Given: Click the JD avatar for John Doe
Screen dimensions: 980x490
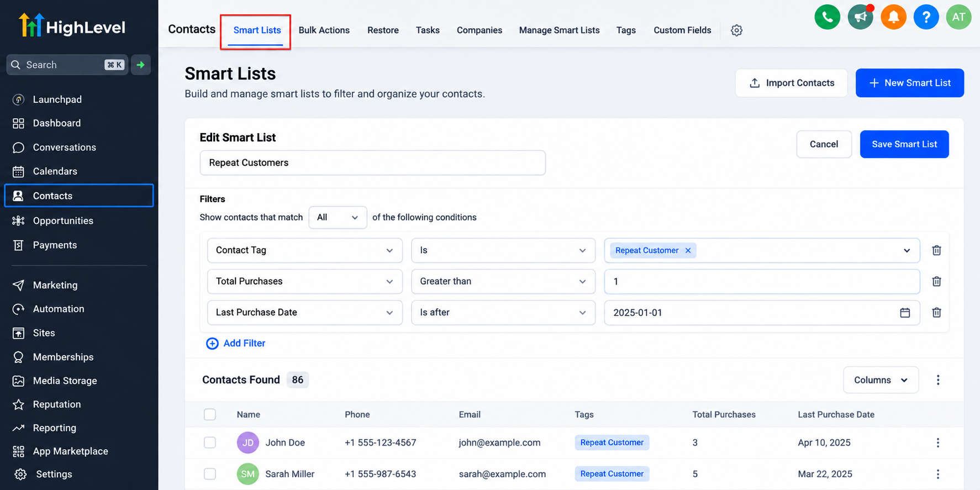Looking at the screenshot, I should [x=248, y=442].
